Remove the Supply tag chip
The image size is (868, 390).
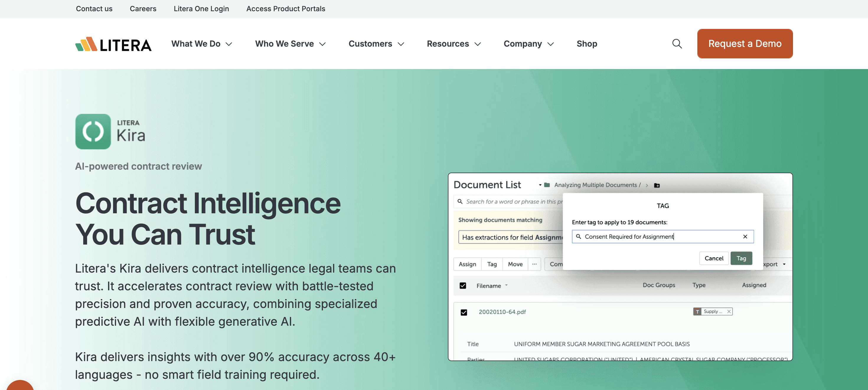coord(729,312)
